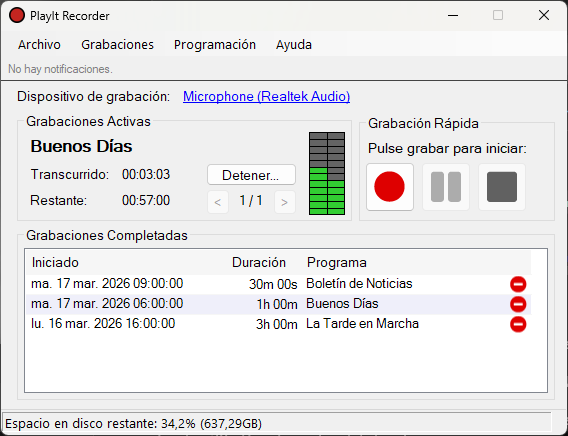
Task: Click the elapsed time 00:03:03
Action: click(146, 175)
